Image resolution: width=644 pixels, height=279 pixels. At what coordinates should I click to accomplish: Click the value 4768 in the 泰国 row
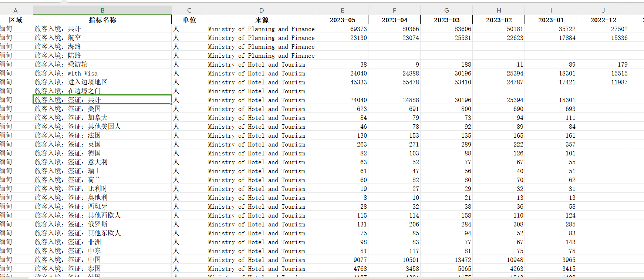tap(343, 268)
